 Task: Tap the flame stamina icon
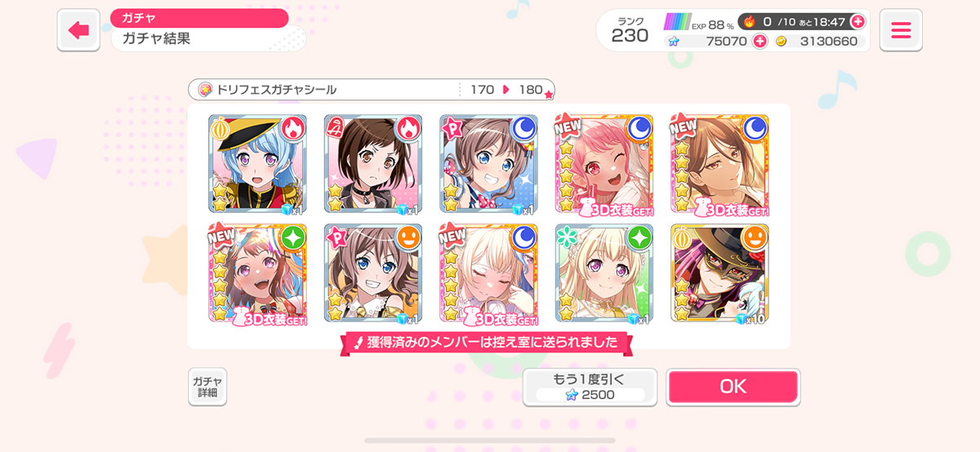749,21
